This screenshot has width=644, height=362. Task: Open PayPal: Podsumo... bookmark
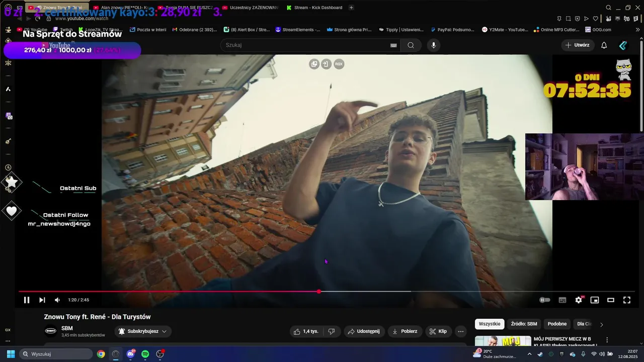tap(452, 30)
